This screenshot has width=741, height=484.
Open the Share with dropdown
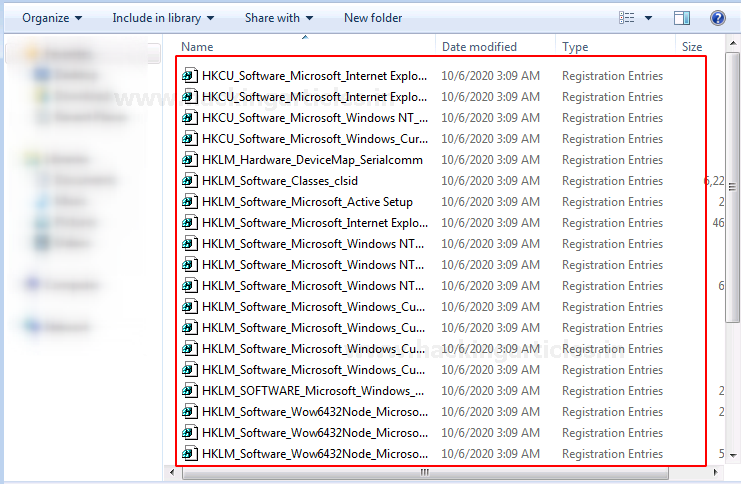(x=279, y=18)
